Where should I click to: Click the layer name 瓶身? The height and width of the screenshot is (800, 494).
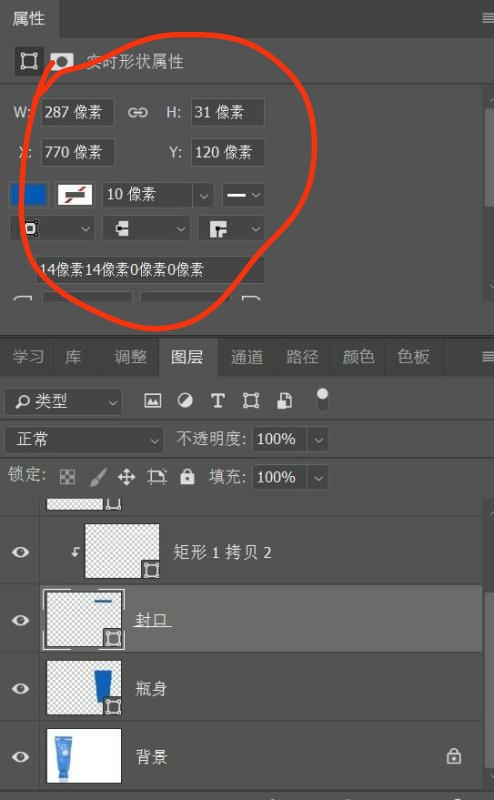[151, 688]
